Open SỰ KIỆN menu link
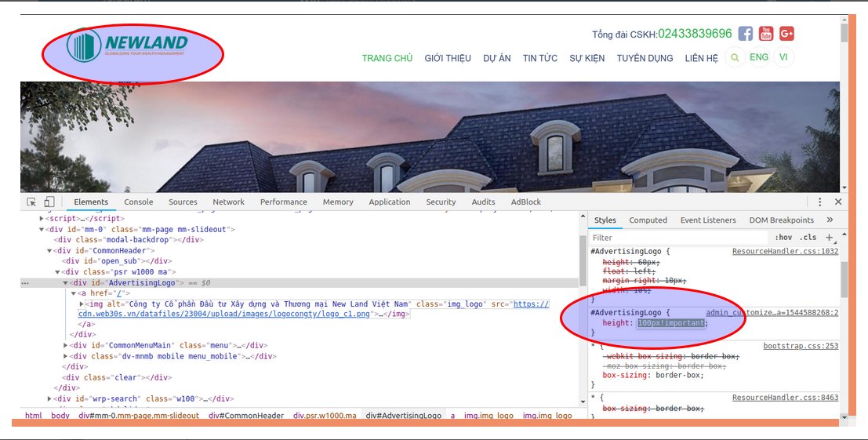Image resolution: width=868 pixels, height=440 pixels. tap(587, 58)
